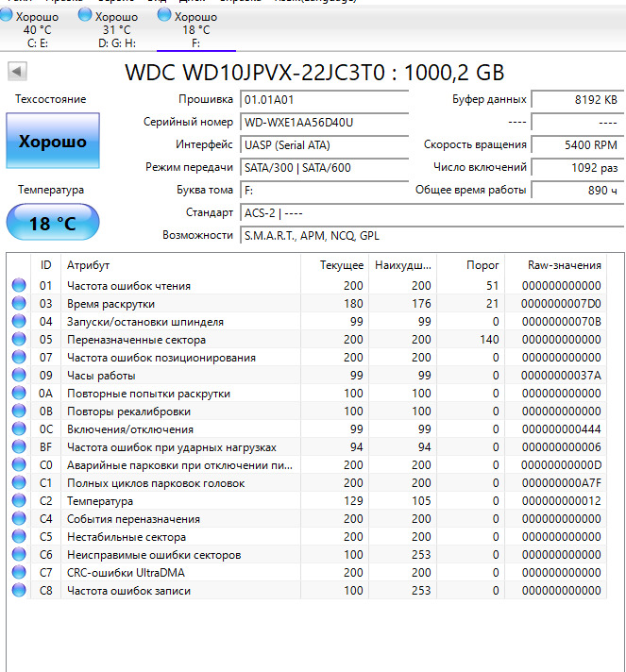Click the Порог column header

coord(482,265)
